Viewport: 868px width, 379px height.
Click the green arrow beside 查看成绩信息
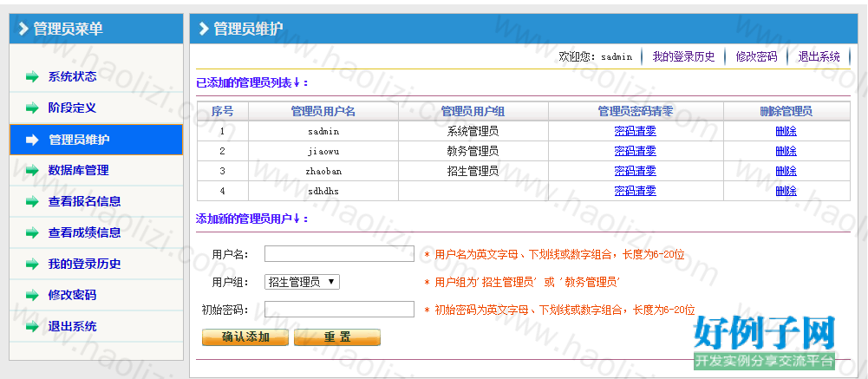click(x=33, y=233)
